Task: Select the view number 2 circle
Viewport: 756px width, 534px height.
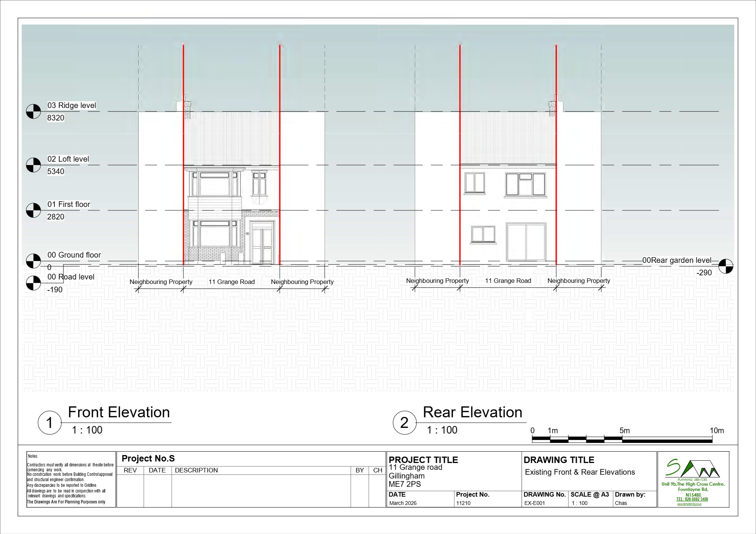Action: pos(404,423)
